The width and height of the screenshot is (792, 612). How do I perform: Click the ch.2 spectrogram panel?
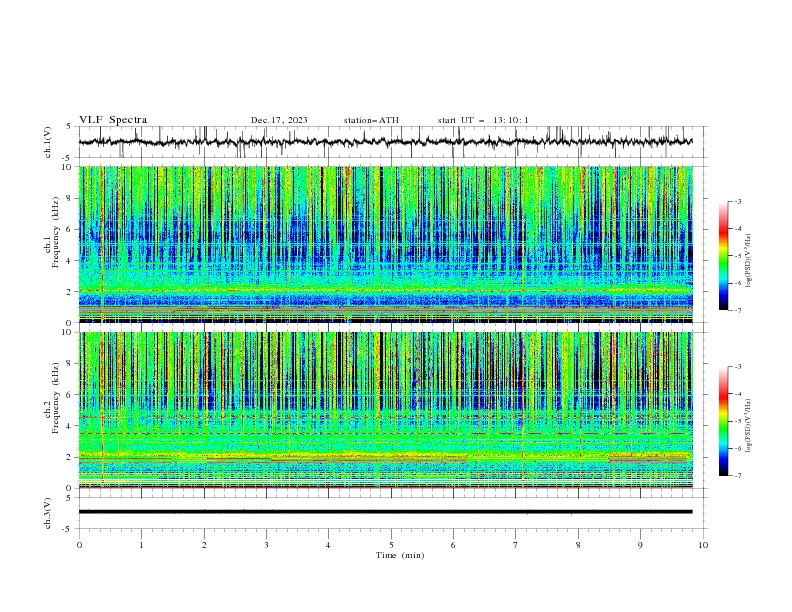point(386,410)
